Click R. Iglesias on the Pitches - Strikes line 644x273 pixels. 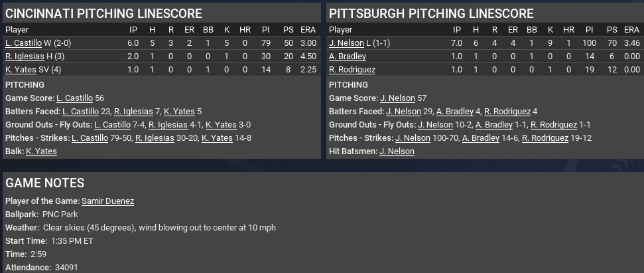(x=154, y=138)
